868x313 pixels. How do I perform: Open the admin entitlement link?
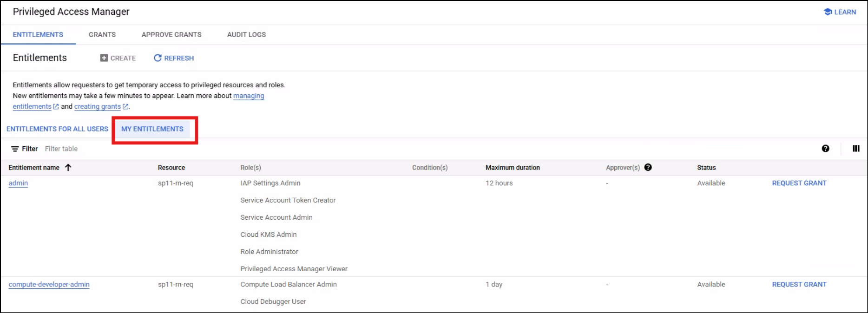tap(18, 183)
